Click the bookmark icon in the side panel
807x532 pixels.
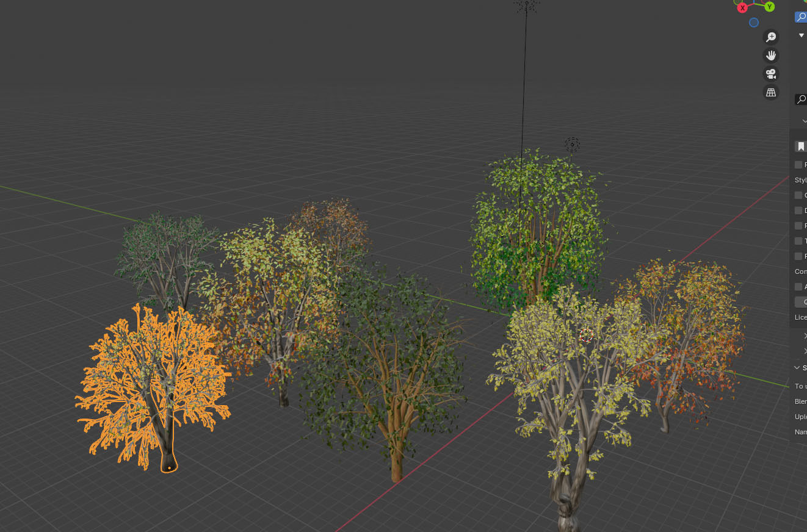click(801, 146)
